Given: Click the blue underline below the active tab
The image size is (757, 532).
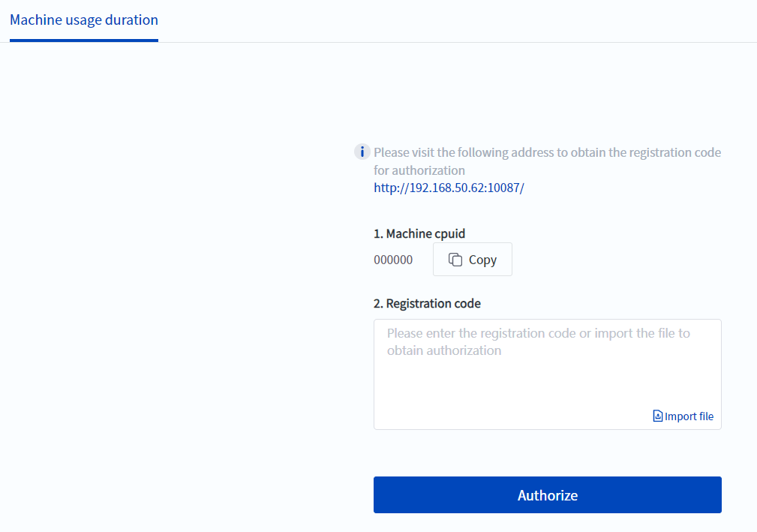Looking at the screenshot, I should (x=84, y=40).
